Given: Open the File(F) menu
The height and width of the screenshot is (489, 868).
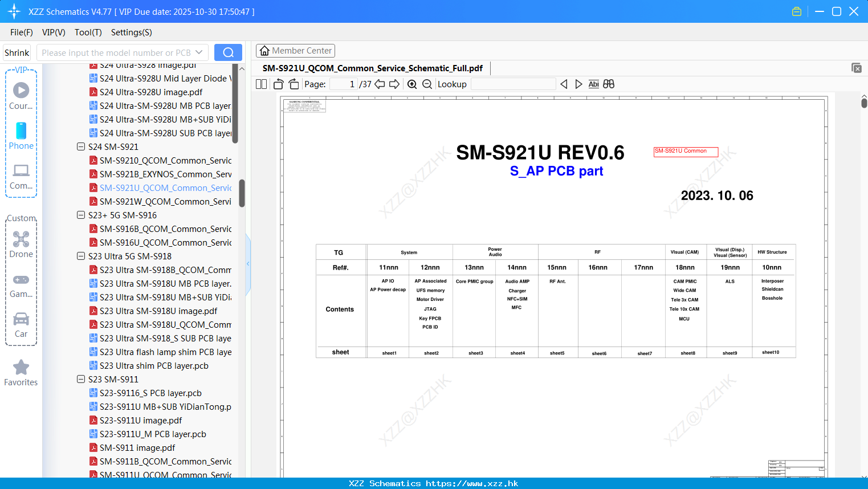Looking at the screenshot, I should coord(22,32).
